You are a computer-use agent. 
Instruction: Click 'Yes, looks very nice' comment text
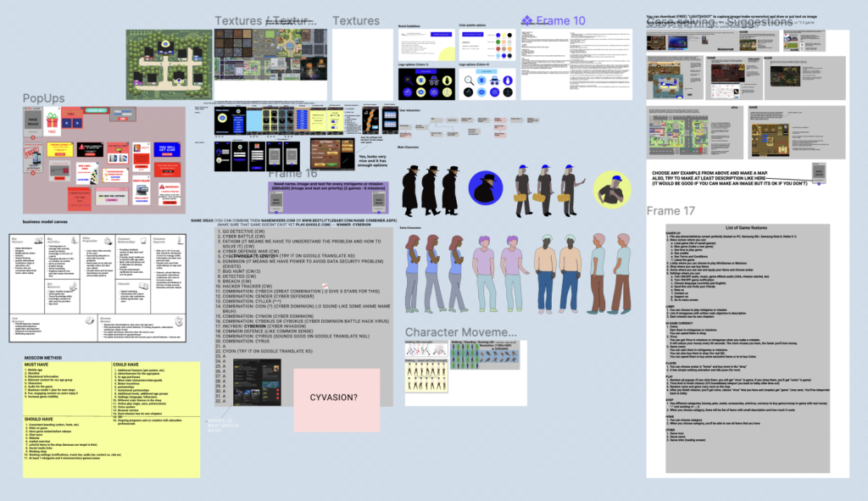pos(373,161)
